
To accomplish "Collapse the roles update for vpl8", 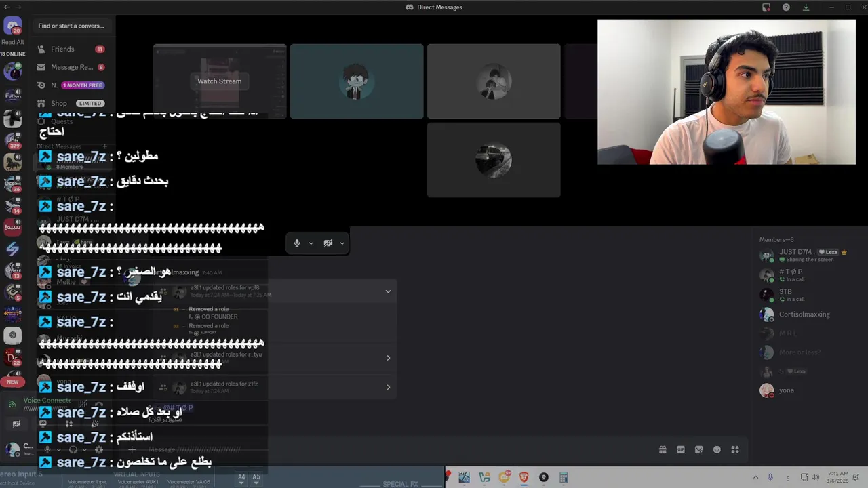I will 388,291.
